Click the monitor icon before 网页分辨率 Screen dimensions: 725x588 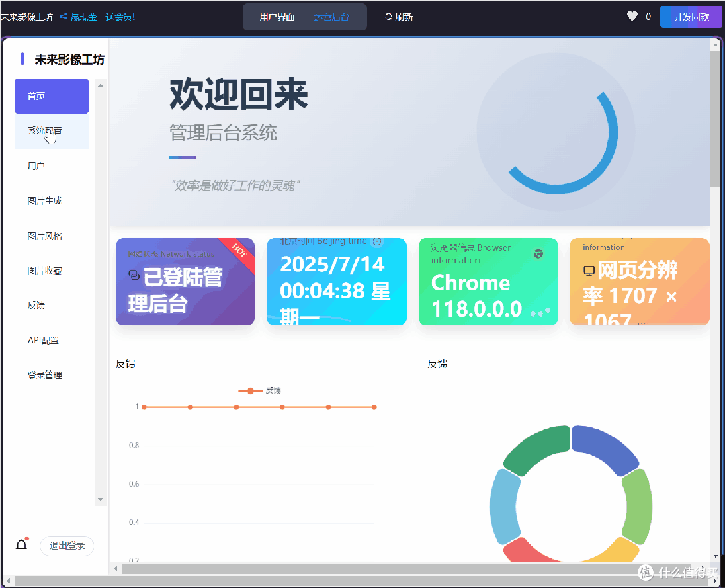(x=589, y=271)
